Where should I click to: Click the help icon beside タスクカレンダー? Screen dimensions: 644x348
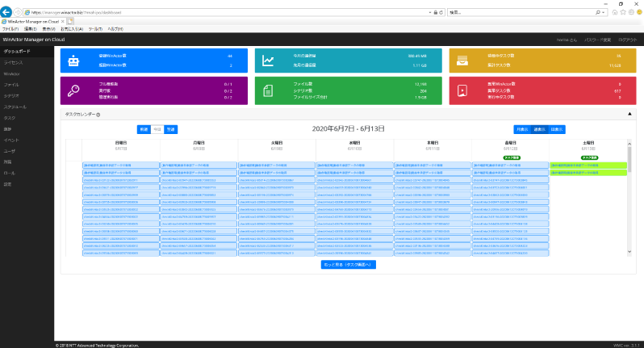pyautogui.click(x=98, y=115)
